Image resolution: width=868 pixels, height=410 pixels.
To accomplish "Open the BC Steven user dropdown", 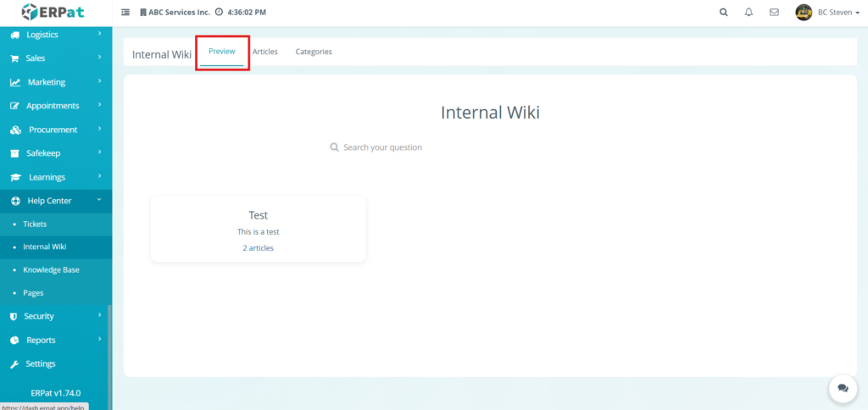I will pos(838,12).
